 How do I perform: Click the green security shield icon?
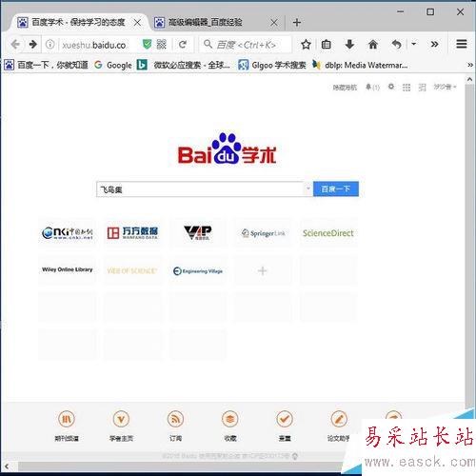(147, 45)
